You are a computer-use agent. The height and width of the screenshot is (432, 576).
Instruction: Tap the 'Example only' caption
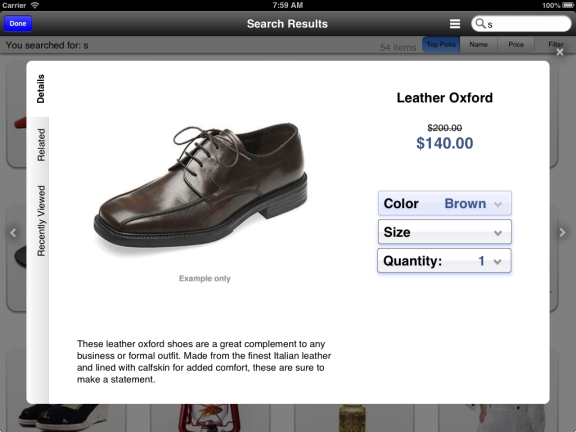pyautogui.click(x=205, y=278)
